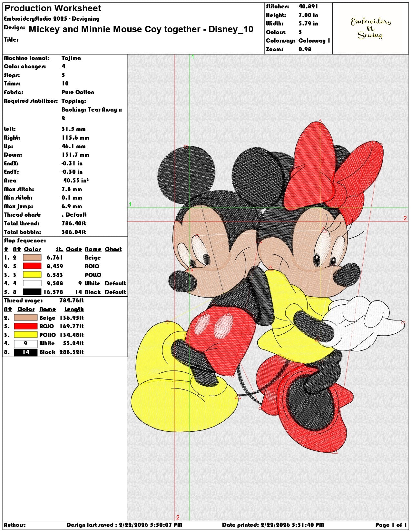The image size is (411, 532).
Task: Click the Thread usage total 784.76ft
Action: (x=71, y=300)
